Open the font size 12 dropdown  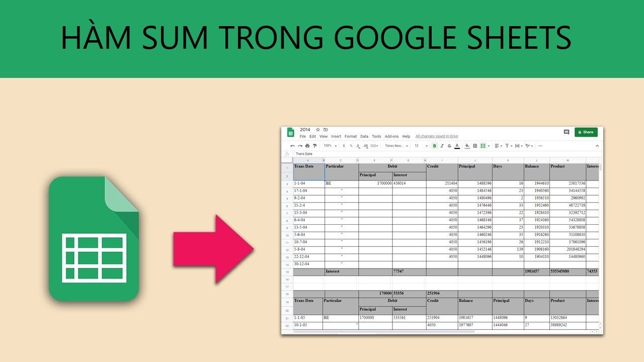point(421,146)
